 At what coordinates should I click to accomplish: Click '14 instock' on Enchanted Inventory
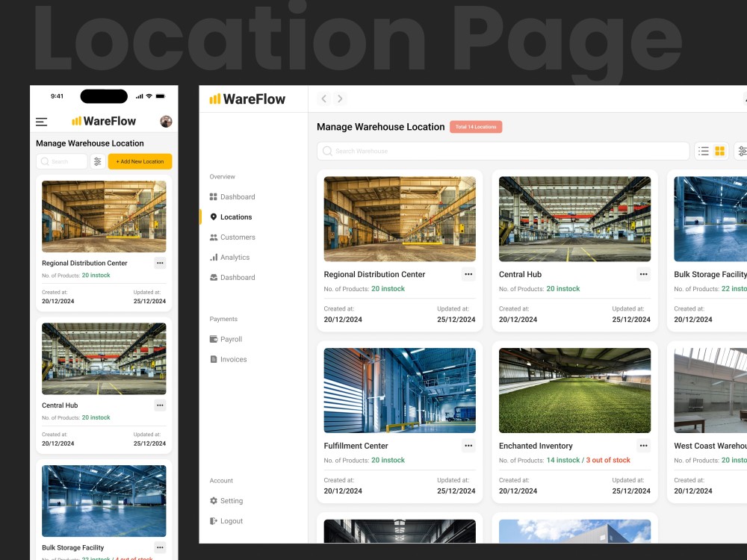pos(563,460)
